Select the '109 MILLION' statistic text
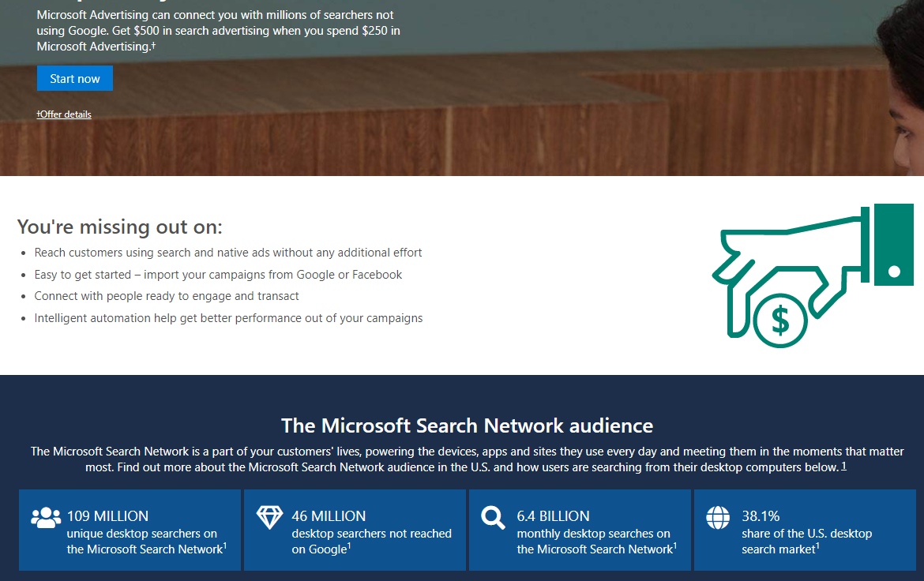Image resolution: width=924 pixels, height=581 pixels. 108,516
